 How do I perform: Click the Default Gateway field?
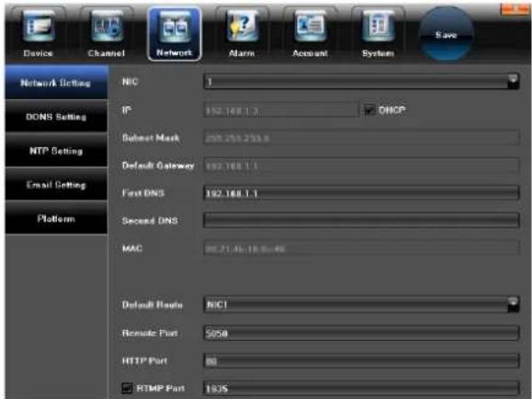tap(361, 165)
